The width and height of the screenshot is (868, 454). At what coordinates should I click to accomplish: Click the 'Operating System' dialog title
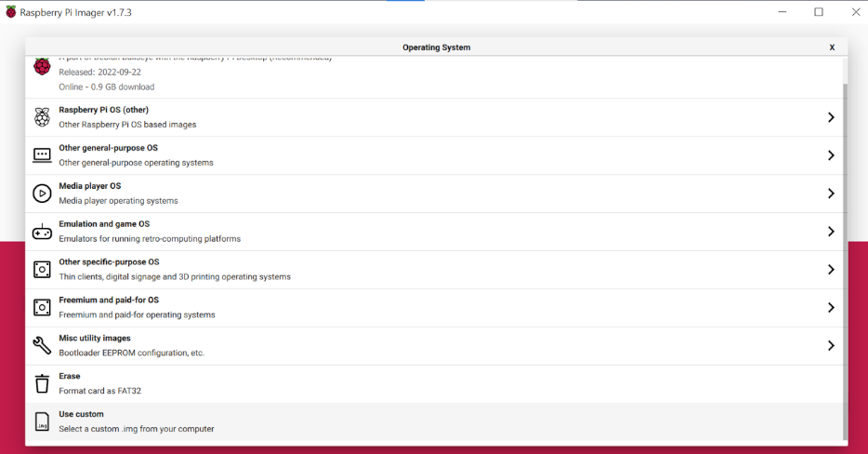(436, 47)
